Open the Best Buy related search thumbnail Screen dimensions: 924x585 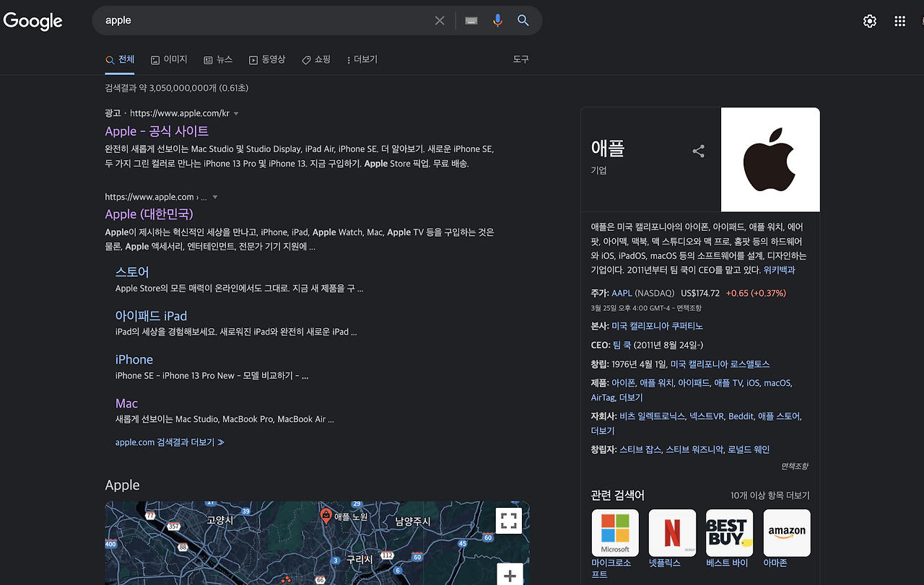(729, 533)
